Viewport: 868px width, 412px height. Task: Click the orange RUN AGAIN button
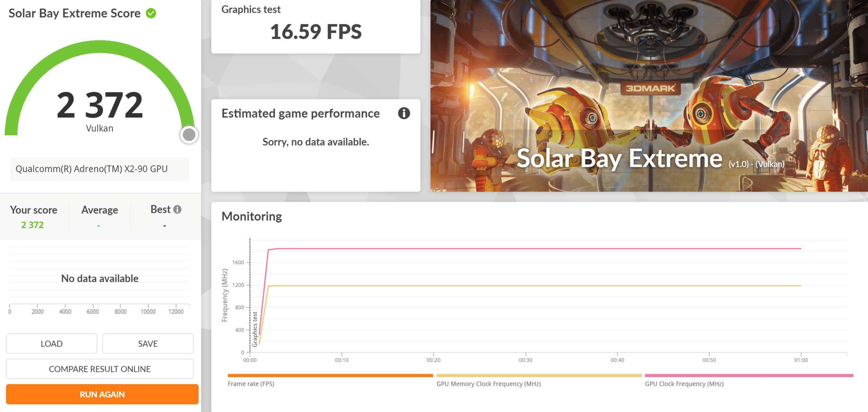(102, 394)
